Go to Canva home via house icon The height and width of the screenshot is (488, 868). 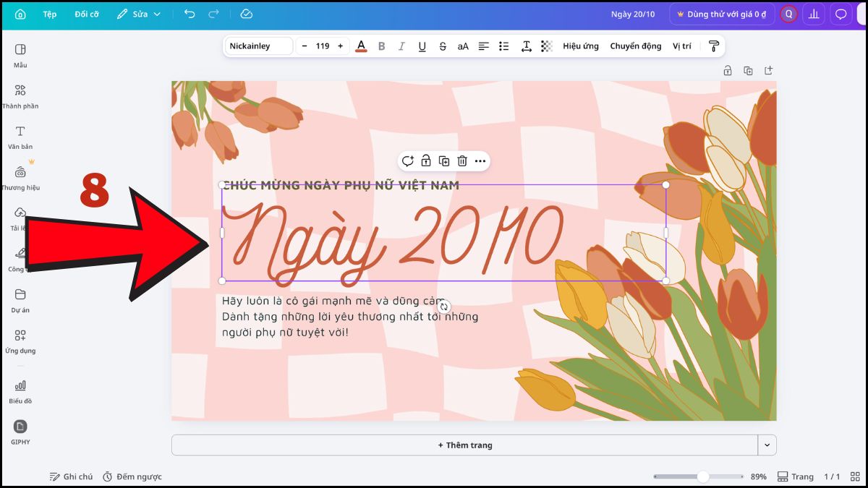tap(20, 14)
